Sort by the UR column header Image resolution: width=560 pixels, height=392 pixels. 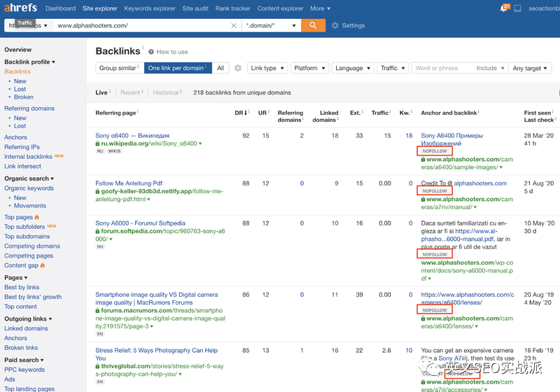pos(262,113)
